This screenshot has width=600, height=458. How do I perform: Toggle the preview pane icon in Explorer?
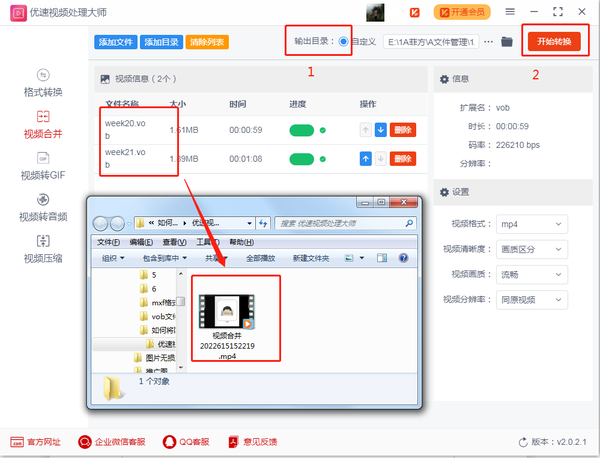382,258
